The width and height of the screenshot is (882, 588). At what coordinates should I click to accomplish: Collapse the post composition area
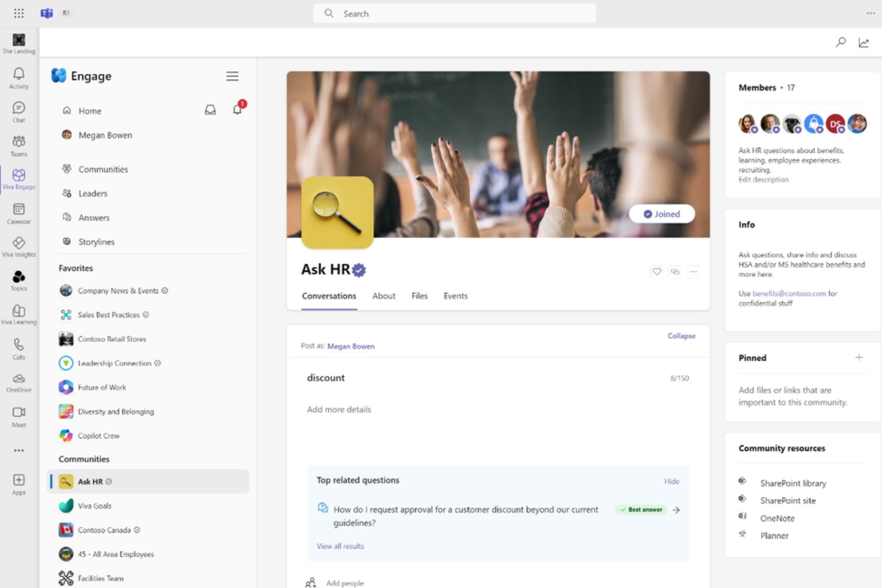pyautogui.click(x=682, y=335)
